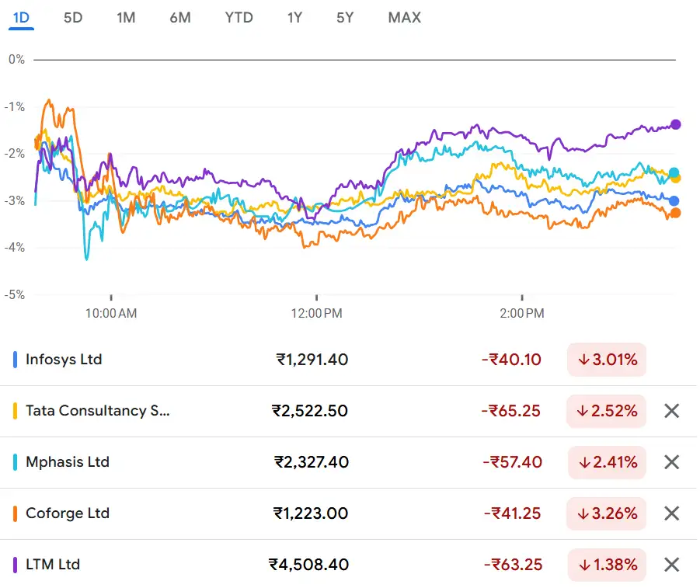View the 5Y chart range
This screenshot has height=588, width=700.
(345, 17)
